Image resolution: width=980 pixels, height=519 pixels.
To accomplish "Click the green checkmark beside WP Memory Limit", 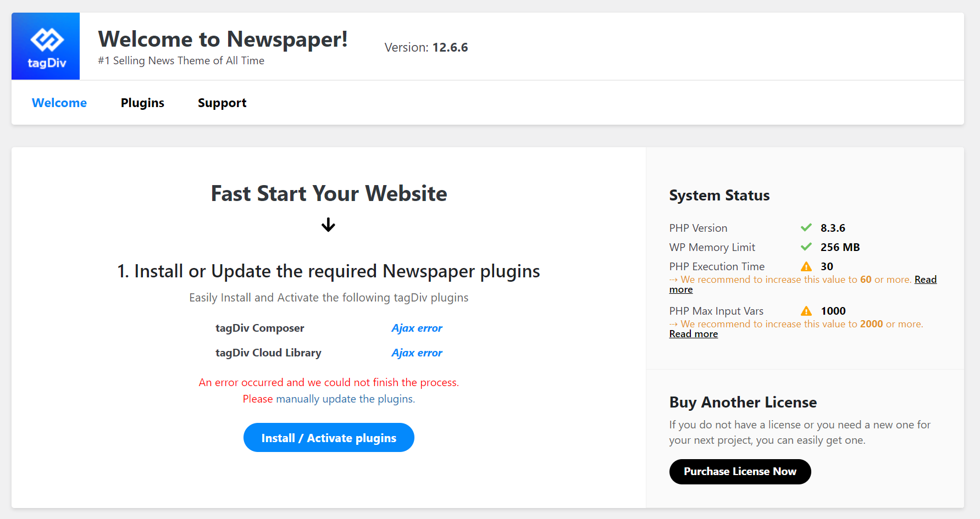I will 806,247.
